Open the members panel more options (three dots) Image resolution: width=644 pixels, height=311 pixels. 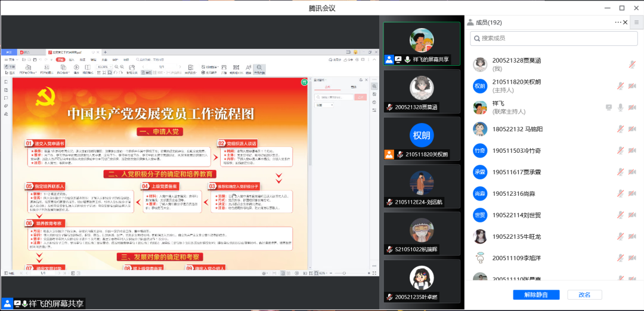tap(618, 22)
